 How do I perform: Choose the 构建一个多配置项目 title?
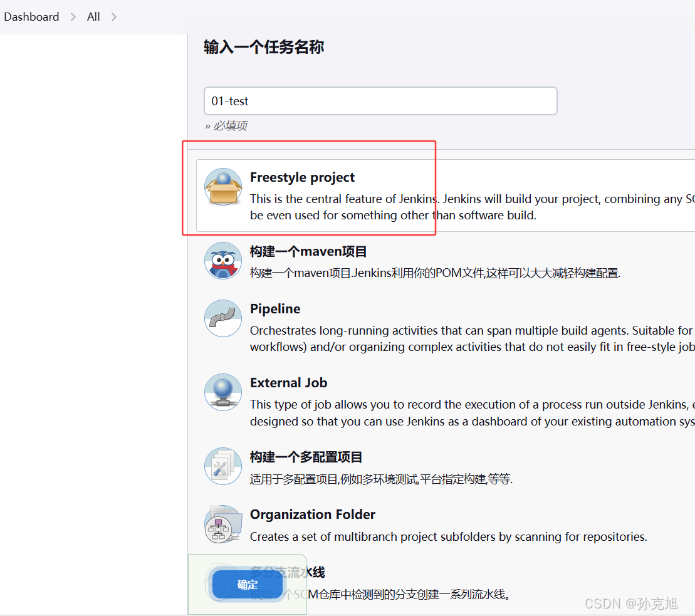coord(306,457)
